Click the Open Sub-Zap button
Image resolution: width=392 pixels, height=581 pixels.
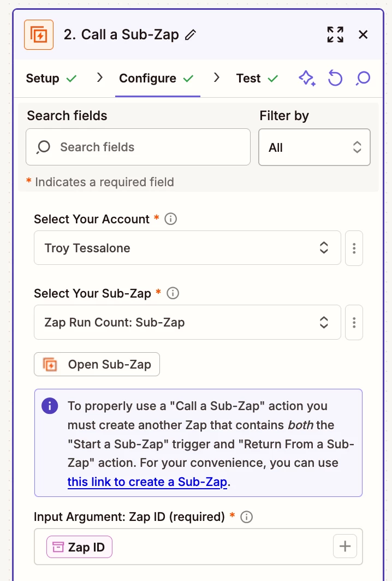[97, 364]
